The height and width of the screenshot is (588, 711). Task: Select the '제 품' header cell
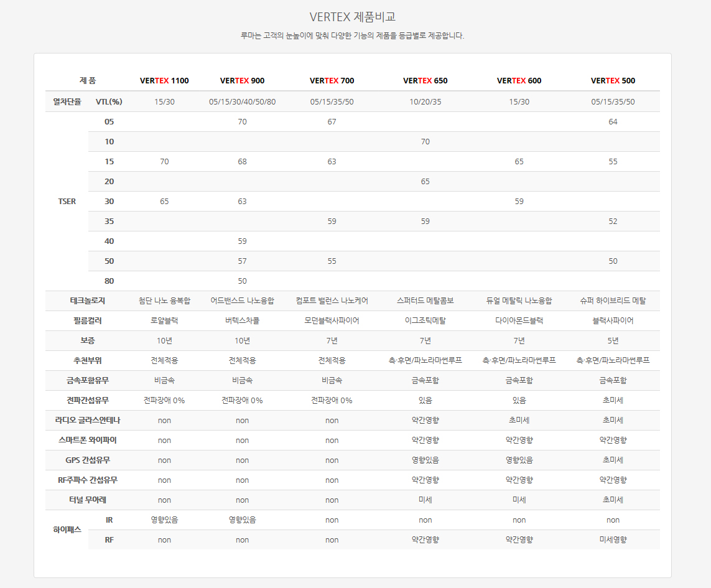[x=88, y=80]
